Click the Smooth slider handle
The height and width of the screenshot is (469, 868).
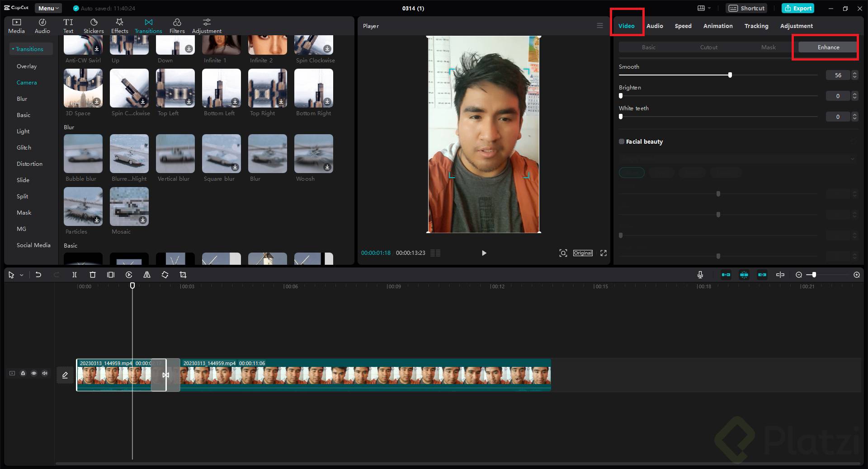pos(730,75)
